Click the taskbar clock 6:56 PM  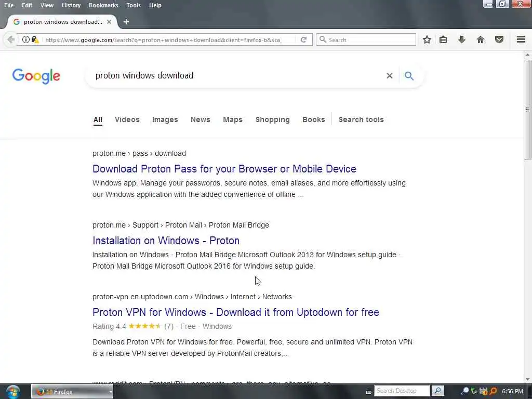(512, 391)
